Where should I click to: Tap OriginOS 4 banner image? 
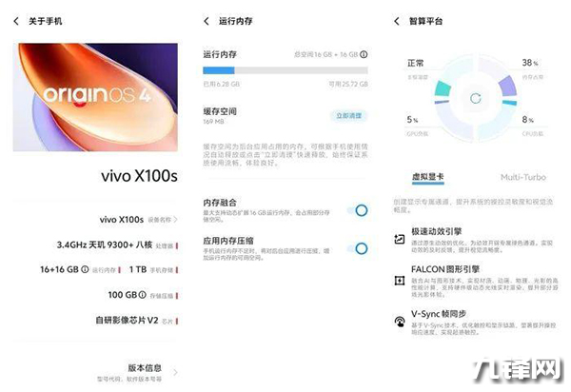(x=95, y=97)
